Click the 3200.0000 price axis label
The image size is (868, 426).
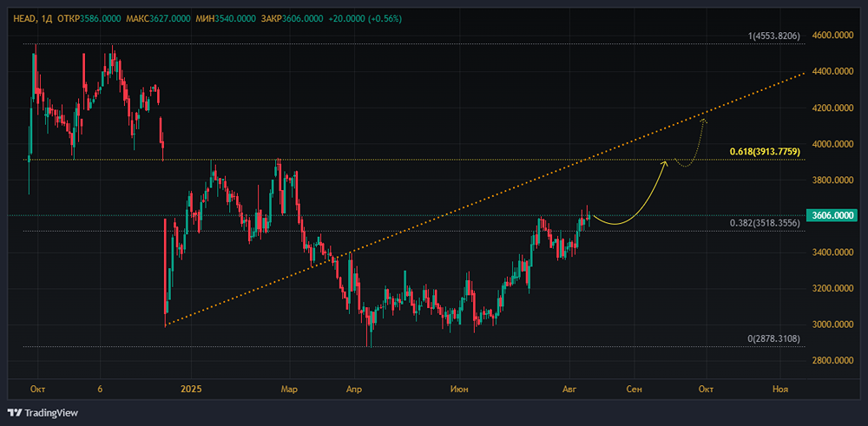point(833,288)
